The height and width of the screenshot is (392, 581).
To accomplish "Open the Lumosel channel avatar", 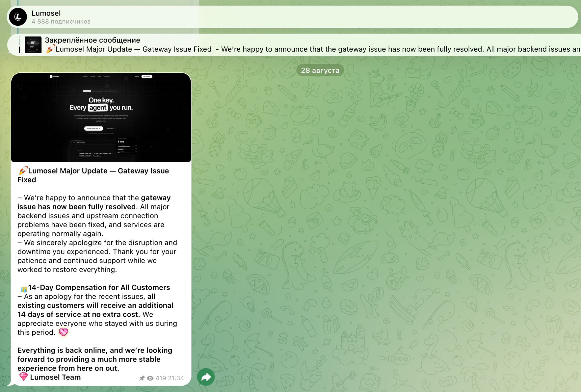I will pyautogui.click(x=18, y=17).
